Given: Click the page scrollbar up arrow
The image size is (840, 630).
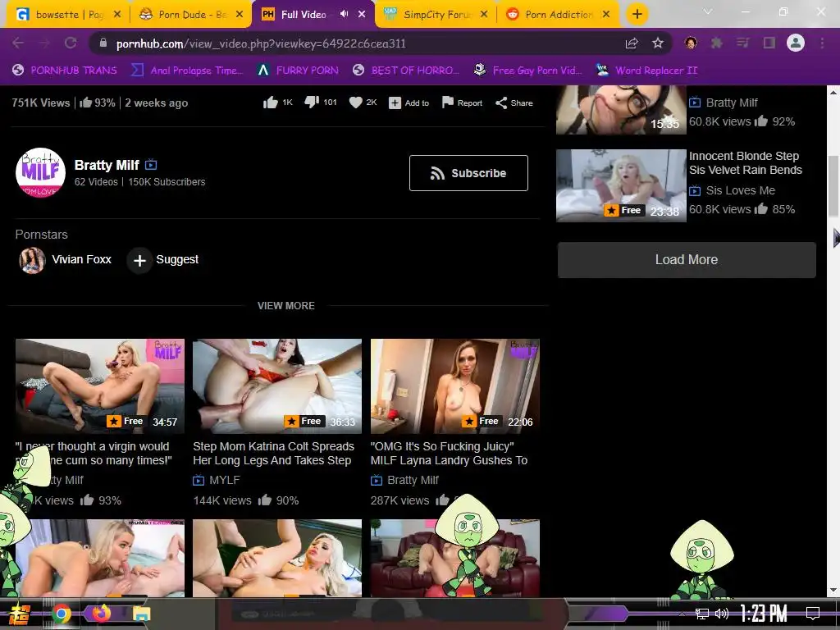Looking at the screenshot, I should point(833,92).
